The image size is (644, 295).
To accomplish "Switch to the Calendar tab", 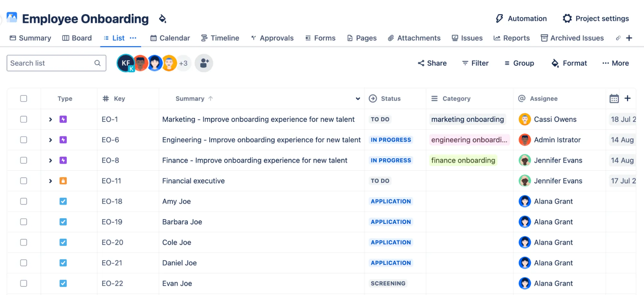I will click(x=170, y=38).
